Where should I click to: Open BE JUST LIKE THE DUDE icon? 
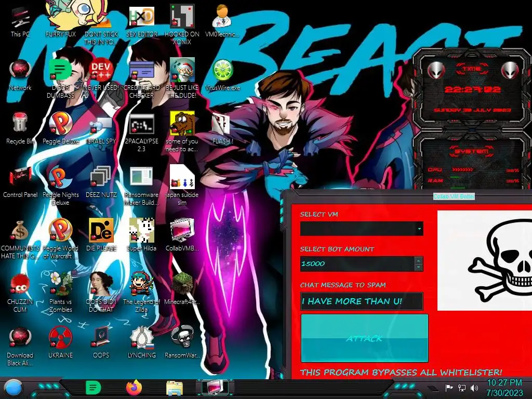pyautogui.click(x=182, y=78)
